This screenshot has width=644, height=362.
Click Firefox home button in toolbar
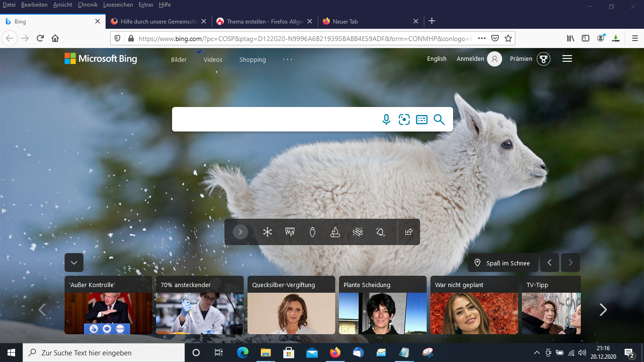[x=55, y=38]
